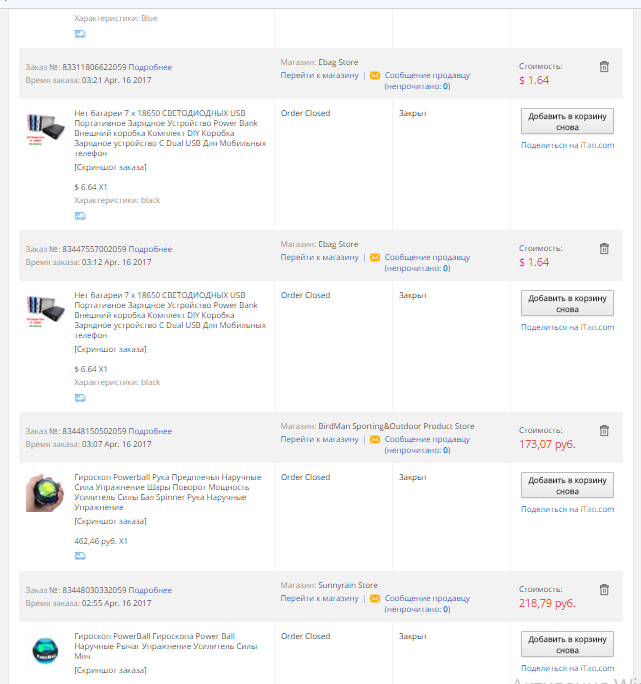Open the blue PowerBall thumbnail image
This screenshot has height=684, width=641.
[x=45, y=650]
